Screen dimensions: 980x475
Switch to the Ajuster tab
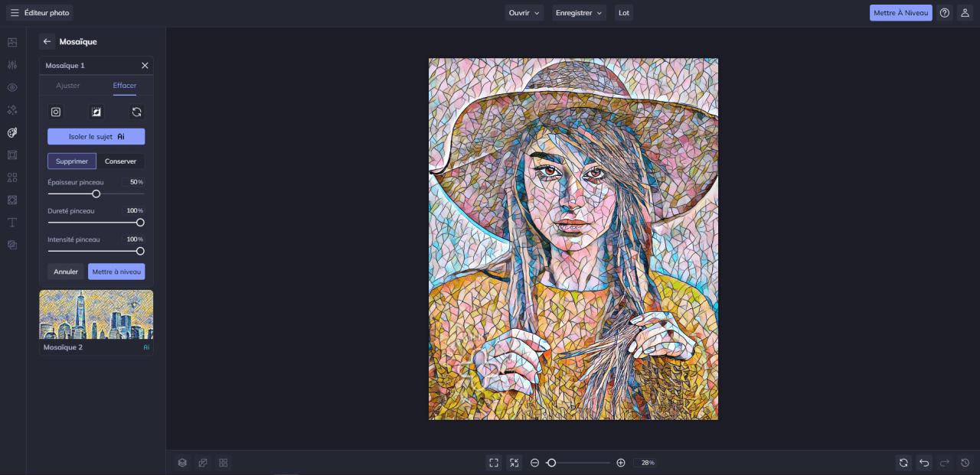tap(68, 86)
